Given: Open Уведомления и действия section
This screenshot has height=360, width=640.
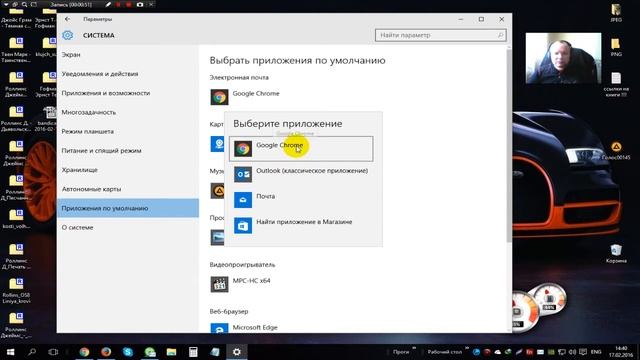Looking at the screenshot, I should point(128,73).
